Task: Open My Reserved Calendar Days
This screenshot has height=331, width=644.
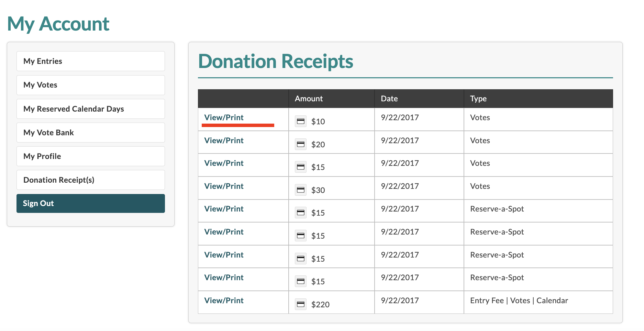Action: [91, 109]
